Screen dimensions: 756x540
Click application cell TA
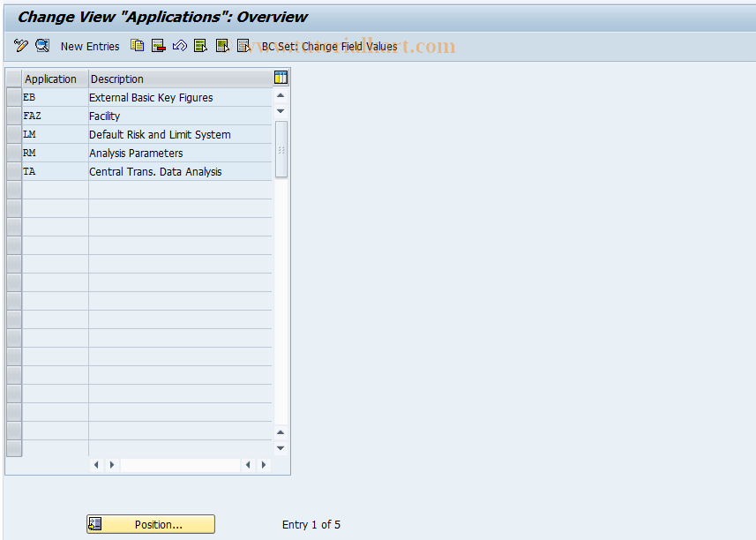click(x=55, y=172)
